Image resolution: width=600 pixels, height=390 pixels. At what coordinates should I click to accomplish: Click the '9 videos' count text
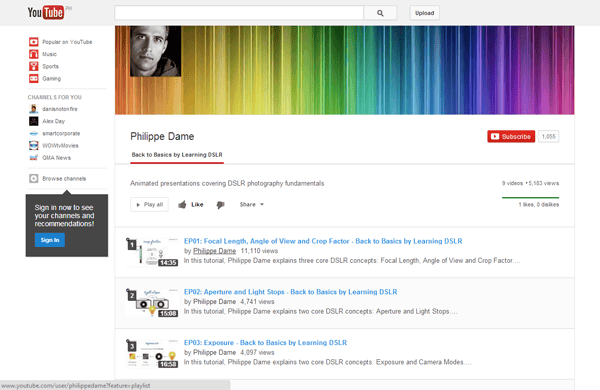512,183
